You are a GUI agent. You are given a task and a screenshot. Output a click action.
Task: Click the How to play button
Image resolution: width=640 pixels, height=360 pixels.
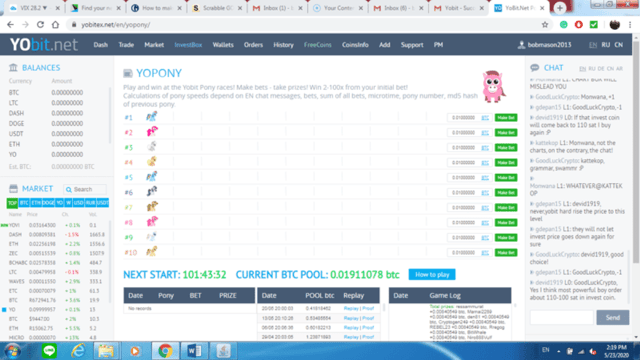[x=432, y=274]
